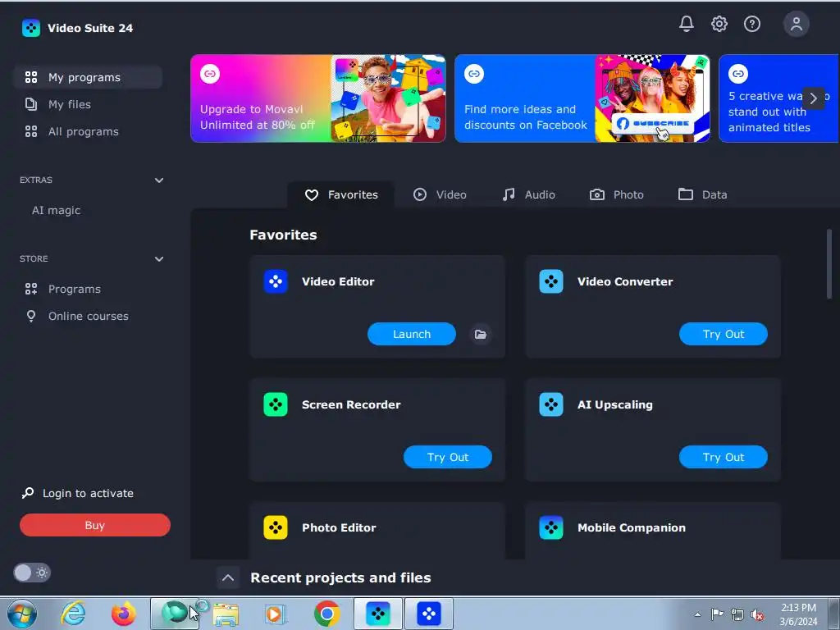840x630 pixels.
Task: Open the user account avatar
Action: 796,24
